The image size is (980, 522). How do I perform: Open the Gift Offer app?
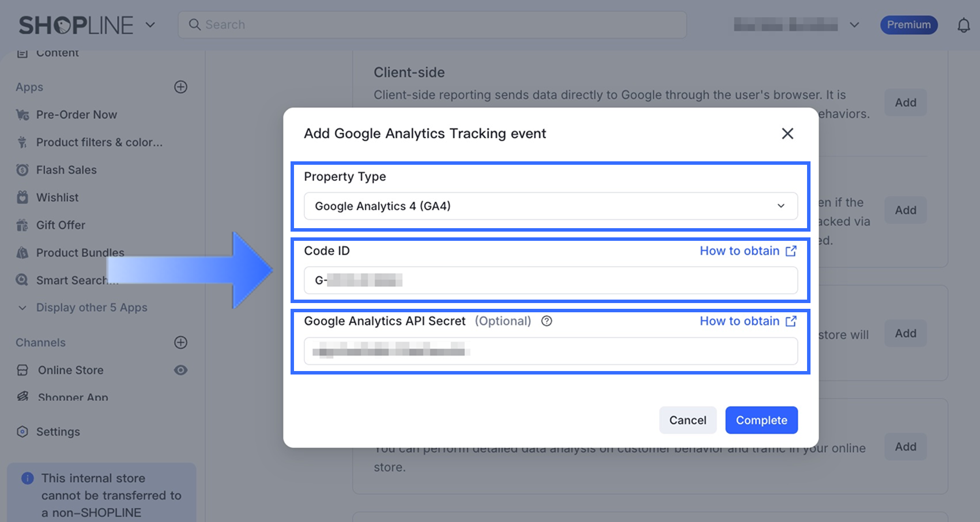click(x=61, y=225)
